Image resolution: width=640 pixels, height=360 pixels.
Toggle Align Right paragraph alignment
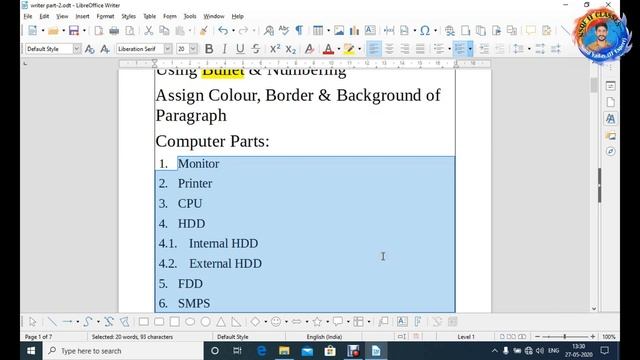(404, 49)
